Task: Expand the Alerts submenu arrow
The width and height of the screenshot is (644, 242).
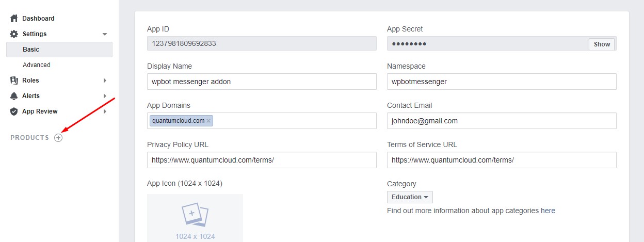Action: click(105, 96)
